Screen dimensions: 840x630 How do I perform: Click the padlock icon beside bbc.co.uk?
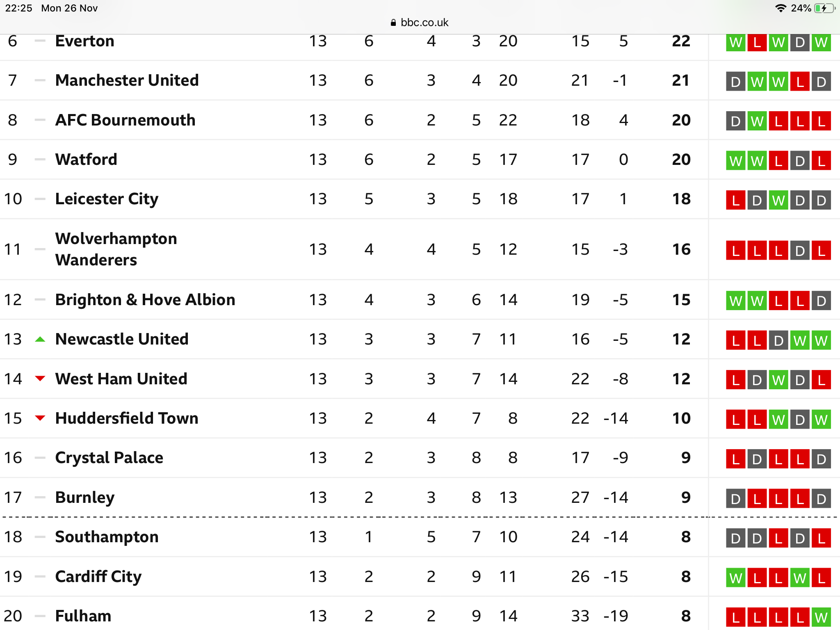(x=393, y=23)
